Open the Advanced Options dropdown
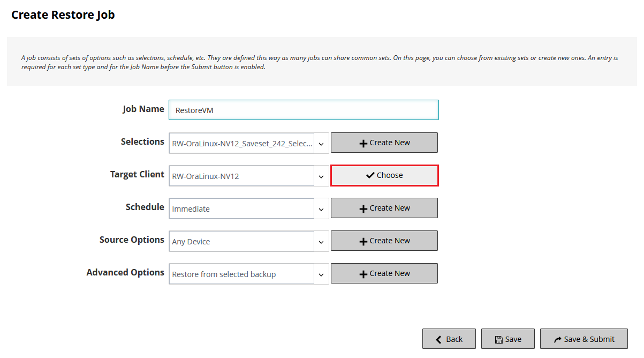 [x=321, y=273]
